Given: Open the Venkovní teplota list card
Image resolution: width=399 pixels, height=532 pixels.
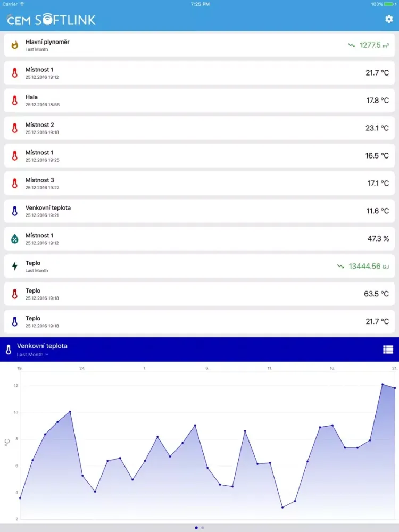Looking at the screenshot, I should click(199, 211).
